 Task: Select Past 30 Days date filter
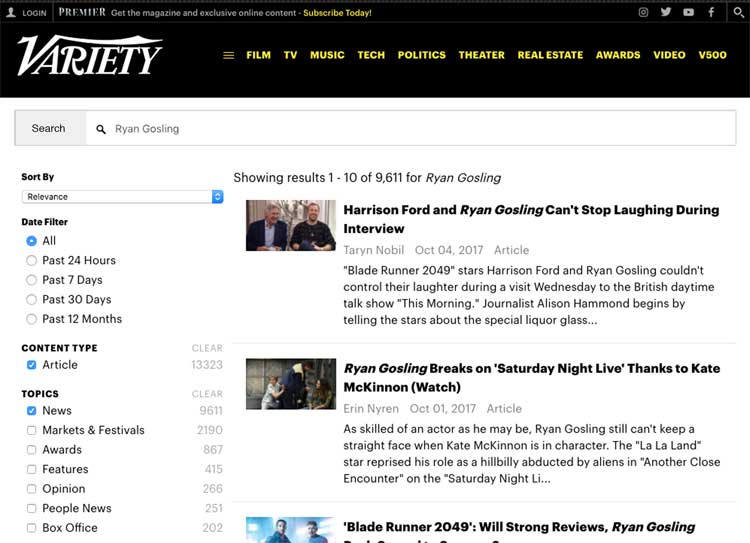click(32, 300)
